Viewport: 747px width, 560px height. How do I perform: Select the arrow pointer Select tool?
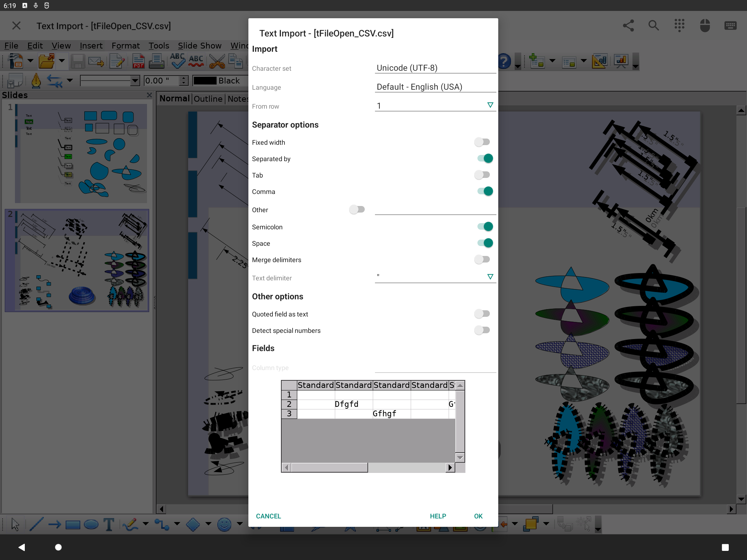(x=15, y=524)
